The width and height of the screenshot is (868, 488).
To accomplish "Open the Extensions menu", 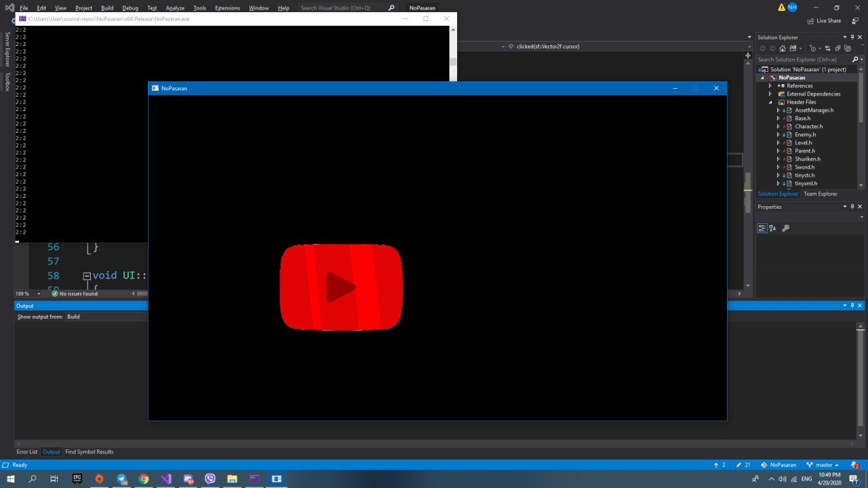I will [x=227, y=8].
